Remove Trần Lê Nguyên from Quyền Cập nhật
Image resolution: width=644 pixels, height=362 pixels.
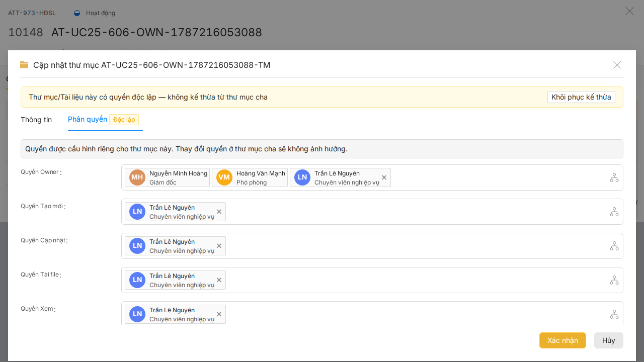click(219, 246)
